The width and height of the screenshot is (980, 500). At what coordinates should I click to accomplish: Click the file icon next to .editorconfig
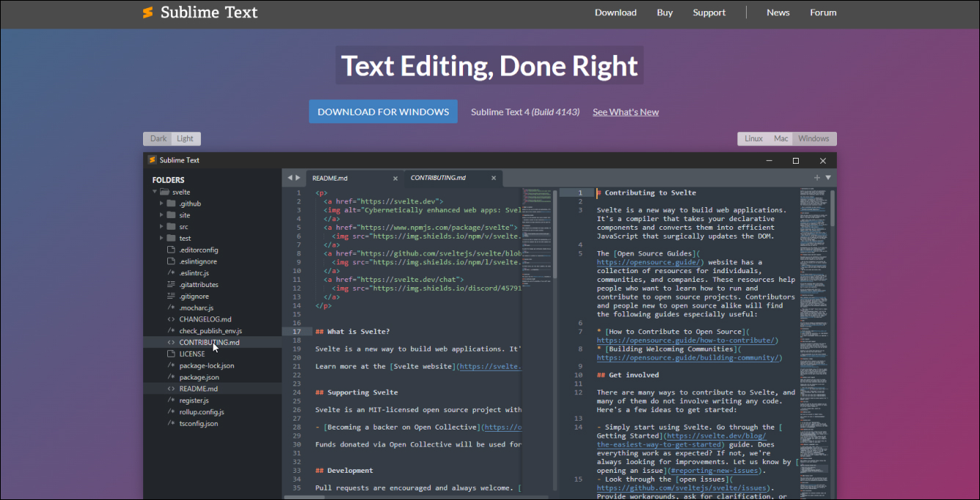(x=171, y=250)
